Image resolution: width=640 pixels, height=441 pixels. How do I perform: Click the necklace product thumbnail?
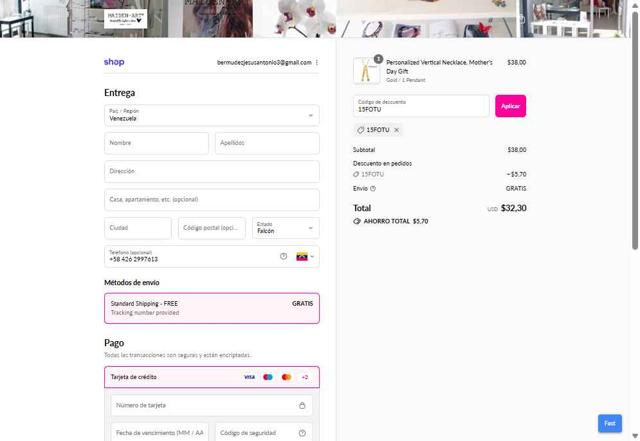pyautogui.click(x=366, y=71)
